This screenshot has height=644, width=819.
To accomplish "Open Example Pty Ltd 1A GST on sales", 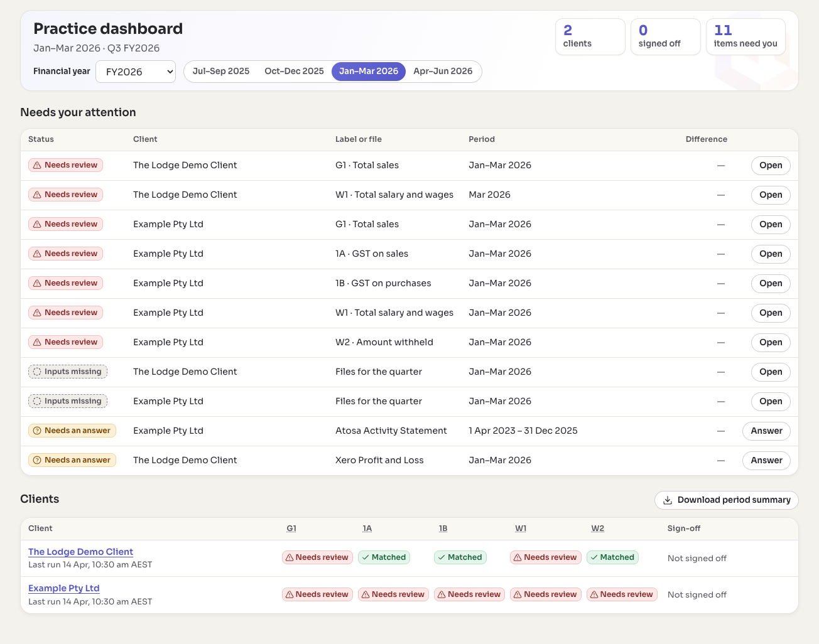I will tap(771, 254).
